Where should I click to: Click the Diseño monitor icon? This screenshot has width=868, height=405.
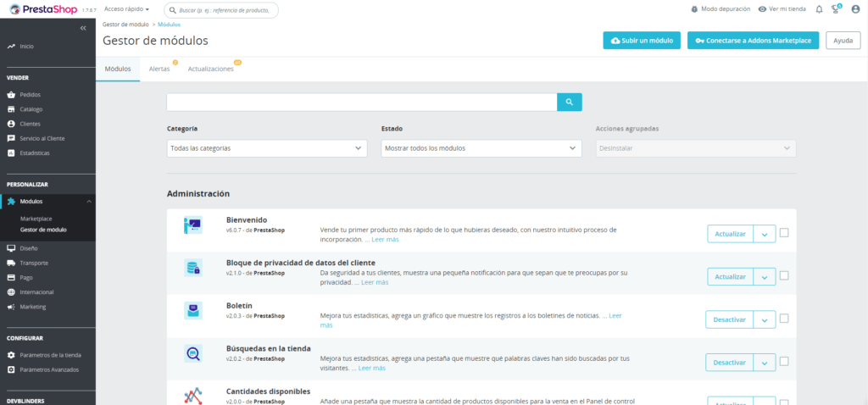(x=11, y=248)
